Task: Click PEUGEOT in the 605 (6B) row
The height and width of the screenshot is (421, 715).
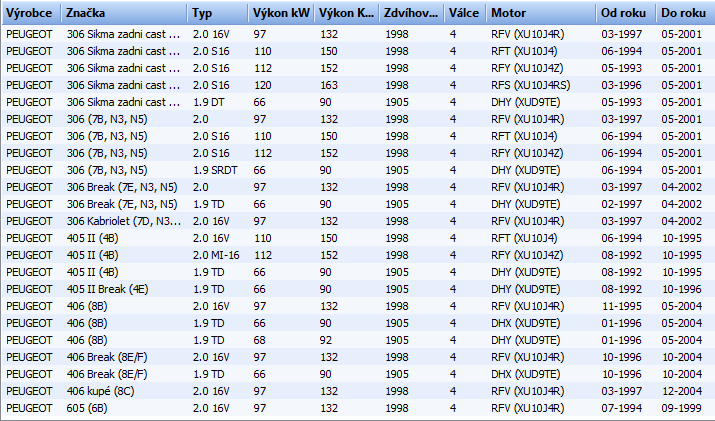Action: [x=29, y=408]
